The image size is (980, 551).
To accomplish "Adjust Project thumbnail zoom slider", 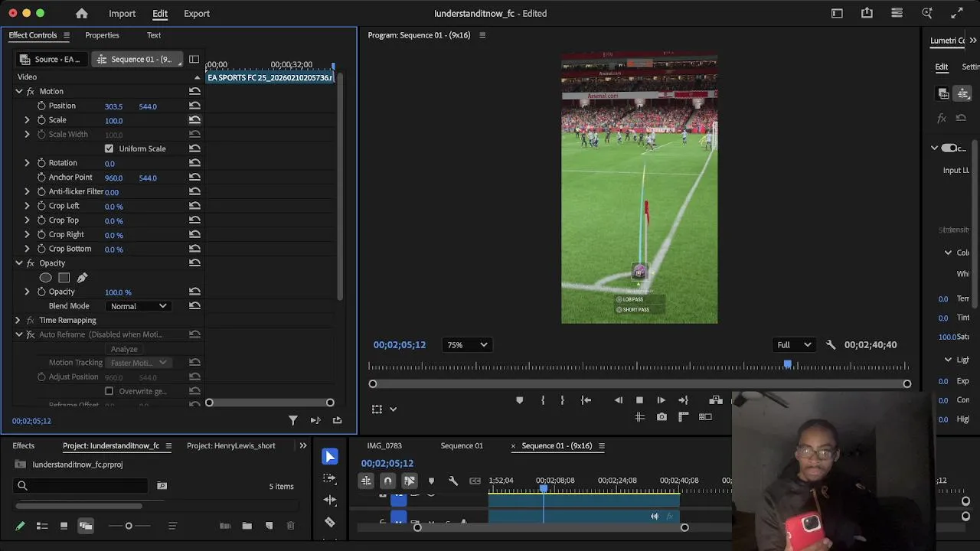I will coord(129,526).
